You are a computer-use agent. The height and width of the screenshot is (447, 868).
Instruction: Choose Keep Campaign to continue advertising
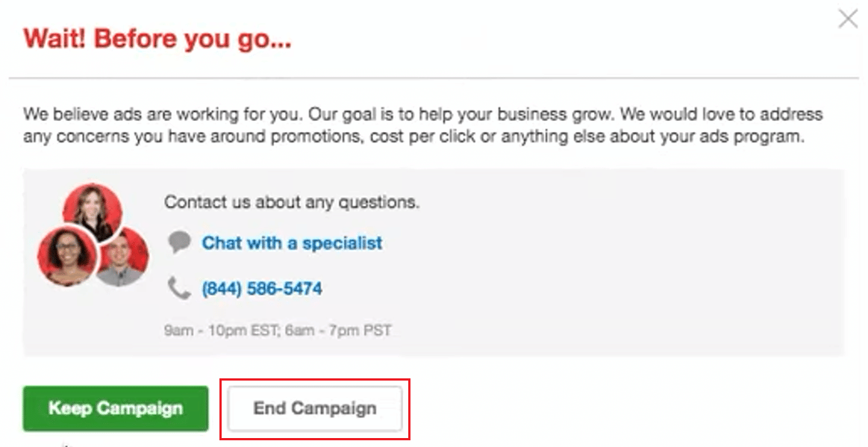tap(115, 408)
